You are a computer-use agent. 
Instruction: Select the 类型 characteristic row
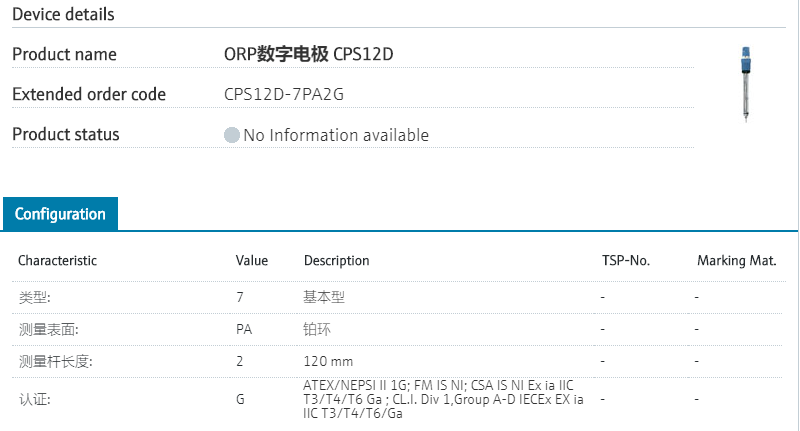click(34, 297)
